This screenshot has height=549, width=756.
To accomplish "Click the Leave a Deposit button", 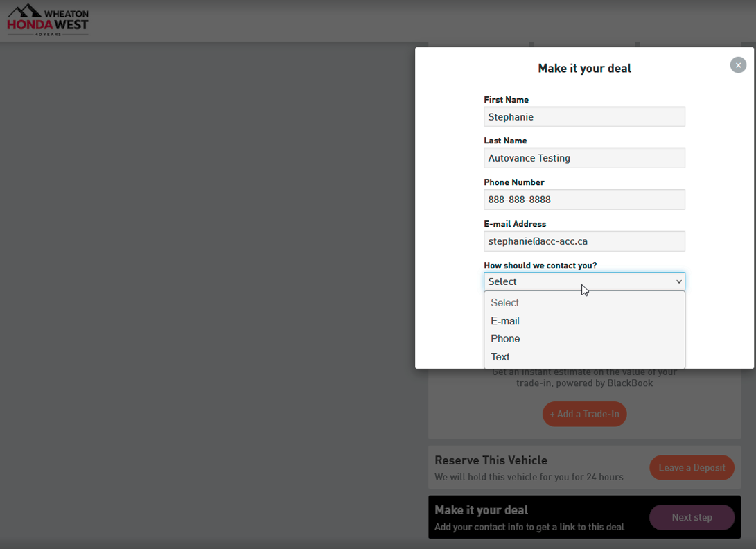I will (692, 467).
